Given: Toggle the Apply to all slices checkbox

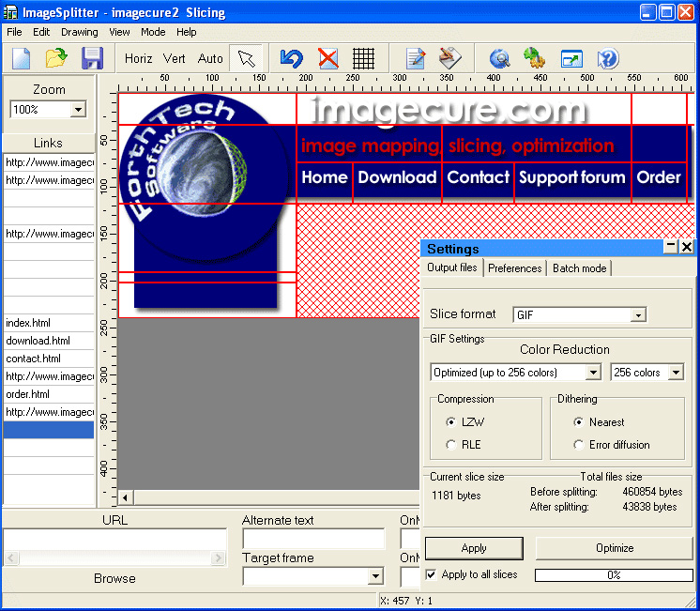Looking at the screenshot, I should 431,574.
